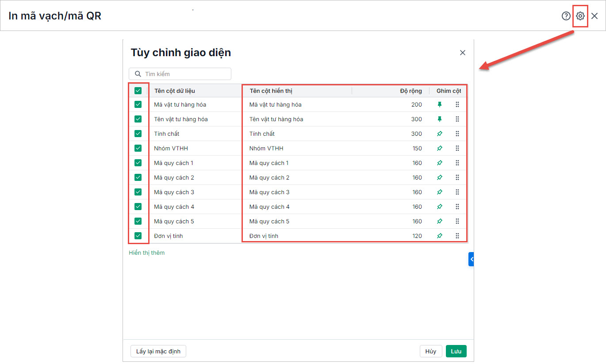This screenshot has height=364, width=606.
Task: Click drag handle for Đơn vị tính row
Action: point(457,236)
